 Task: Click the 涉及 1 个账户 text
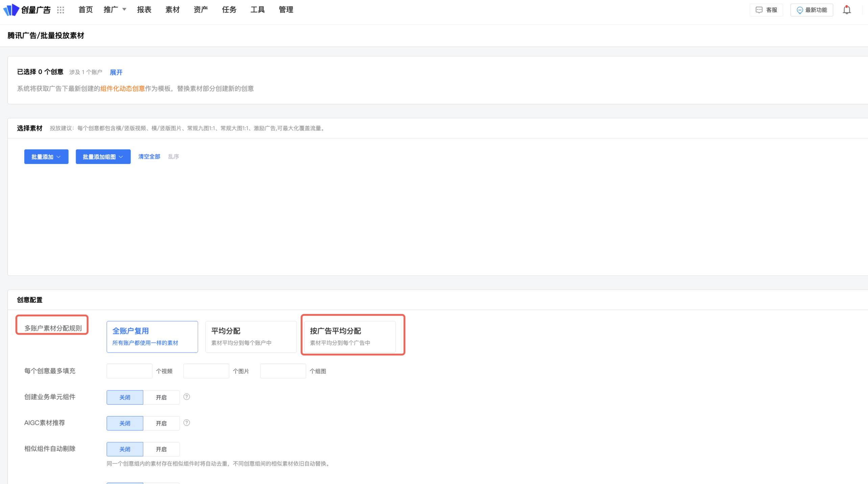pyautogui.click(x=86, y=72)
